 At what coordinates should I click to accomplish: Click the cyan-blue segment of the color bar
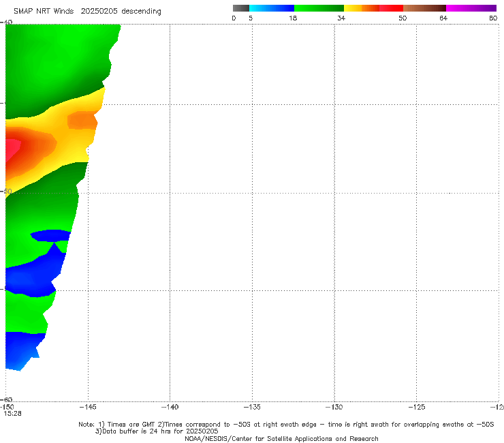[x=272, y=8]
